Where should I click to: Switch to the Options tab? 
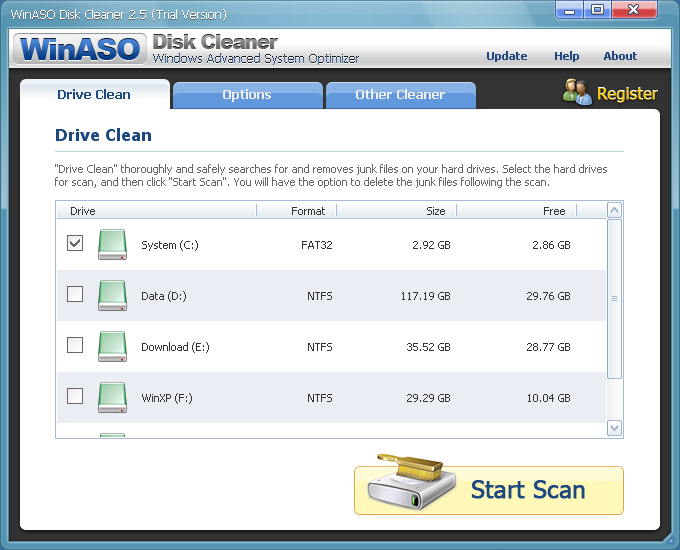247,95
